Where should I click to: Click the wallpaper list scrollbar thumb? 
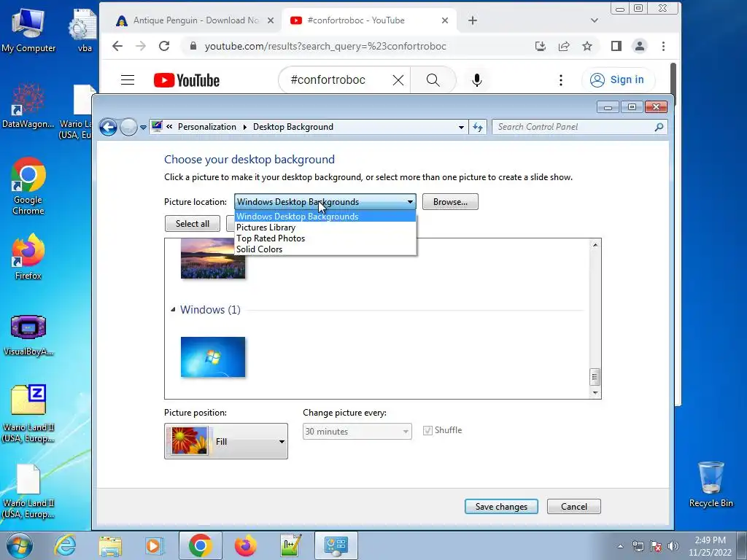[595, 377]
